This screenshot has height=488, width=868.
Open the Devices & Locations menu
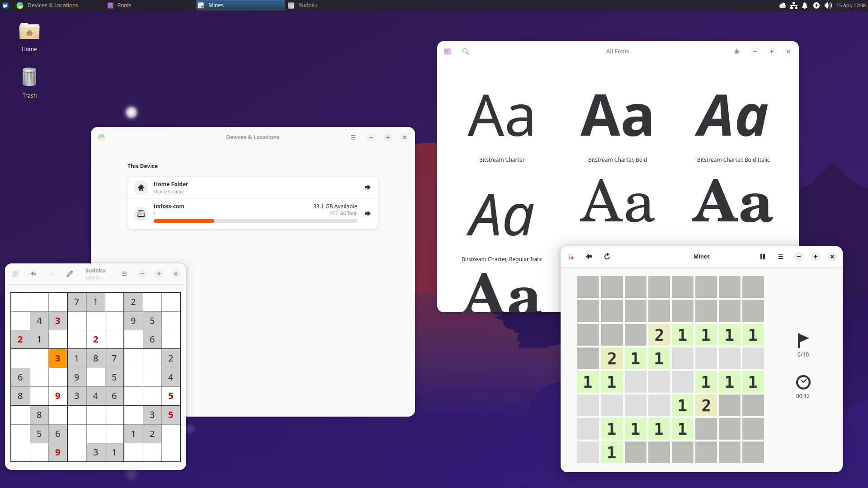click(x=353, y=137)
